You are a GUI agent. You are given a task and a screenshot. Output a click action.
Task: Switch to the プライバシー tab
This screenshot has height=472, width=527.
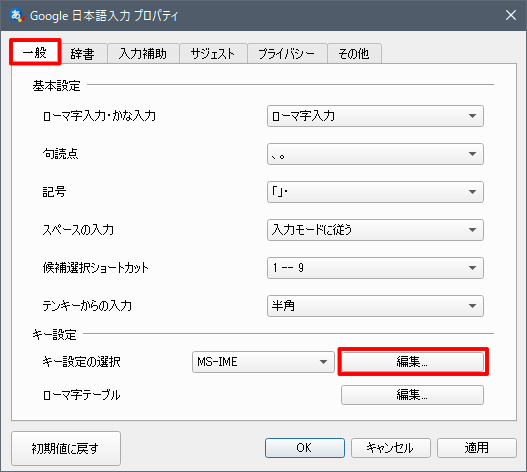287,54
